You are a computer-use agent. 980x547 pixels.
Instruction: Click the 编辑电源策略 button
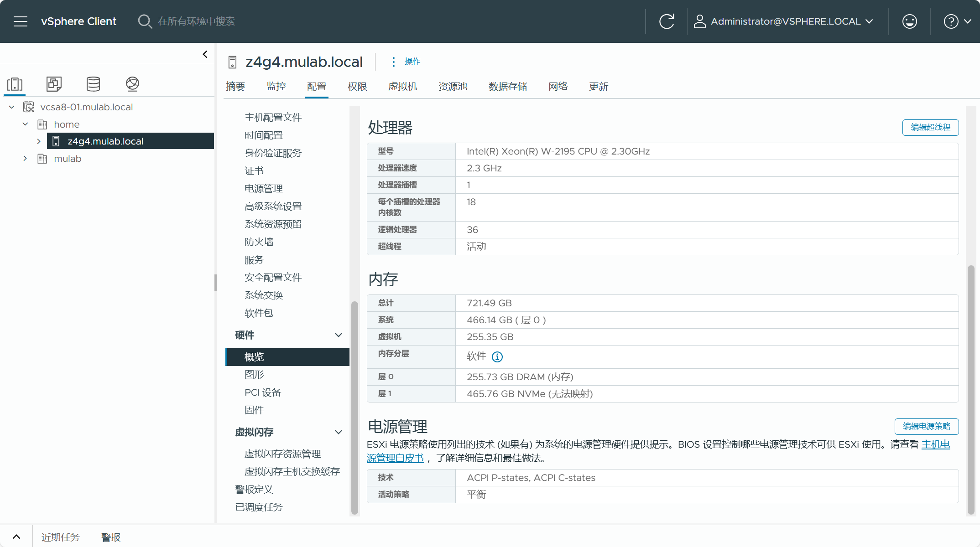click(926, 426)
